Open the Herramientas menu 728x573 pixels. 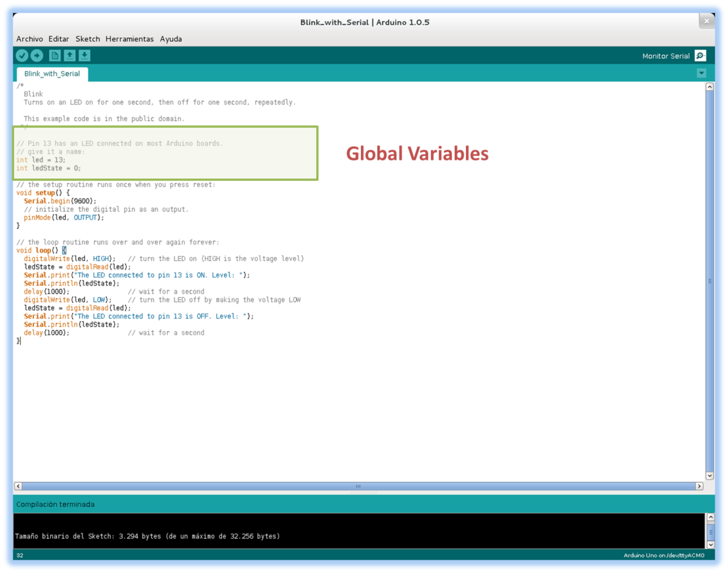[x=130, y=39]
